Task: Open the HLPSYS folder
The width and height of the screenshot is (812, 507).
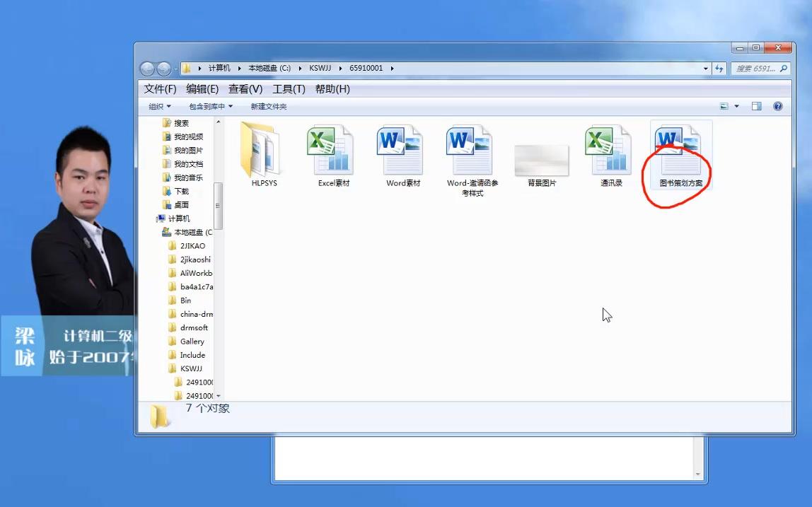Action: click(262, 148)
